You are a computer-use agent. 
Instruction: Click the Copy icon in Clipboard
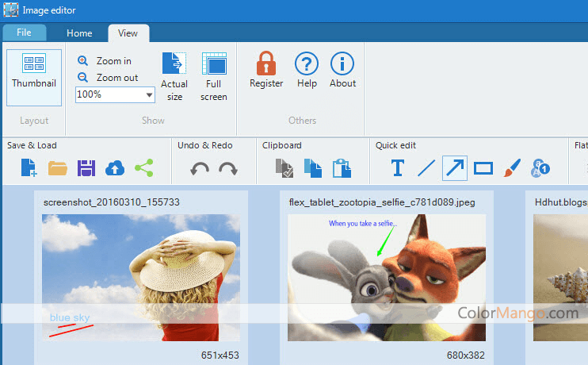[313, 168]
